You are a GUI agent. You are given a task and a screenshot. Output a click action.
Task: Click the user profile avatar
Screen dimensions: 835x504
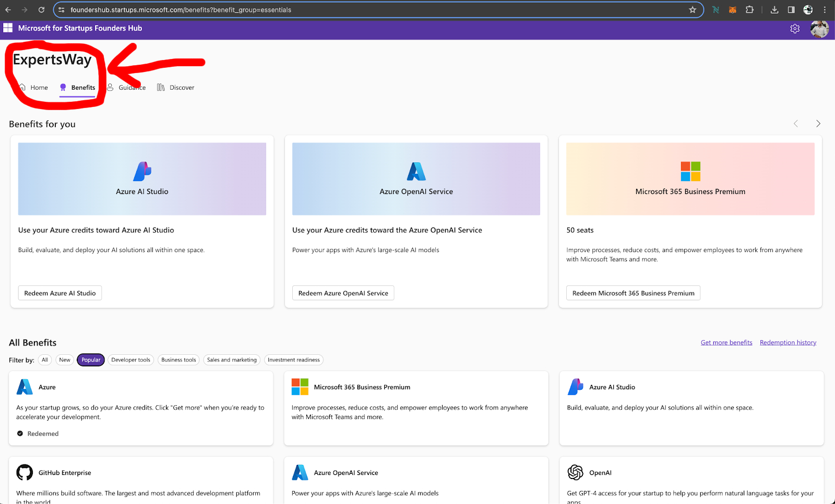819,29
